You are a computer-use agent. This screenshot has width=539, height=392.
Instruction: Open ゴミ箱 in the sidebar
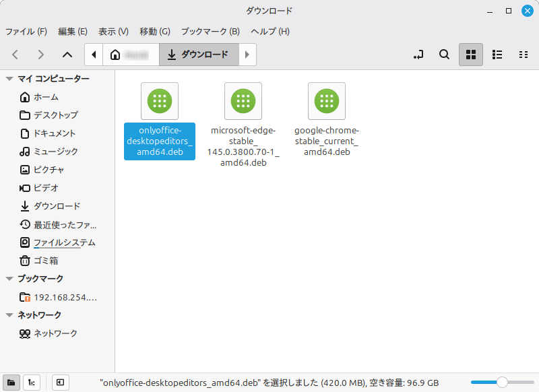point(45,260)
